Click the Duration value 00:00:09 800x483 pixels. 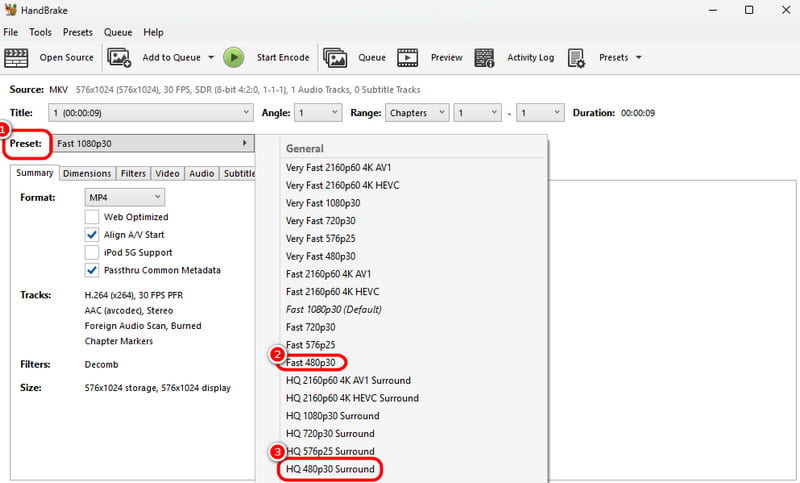pos(638,113)
